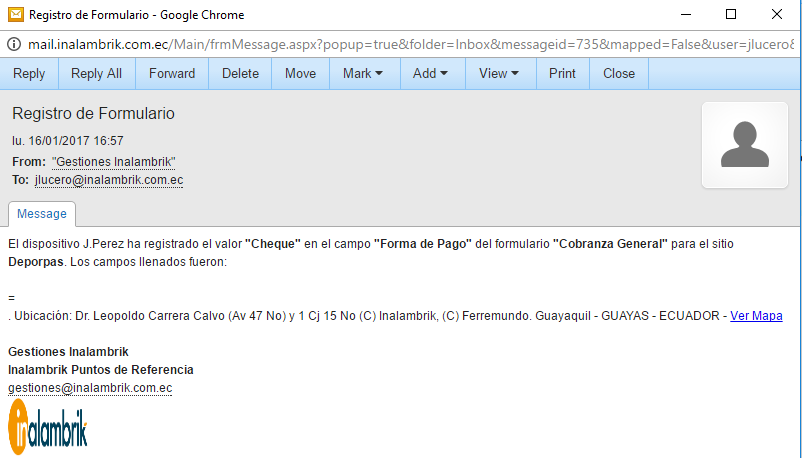Click the subject "Registro de Formulario" heading
The image size is (802, 458).
(x=94, y=114)
